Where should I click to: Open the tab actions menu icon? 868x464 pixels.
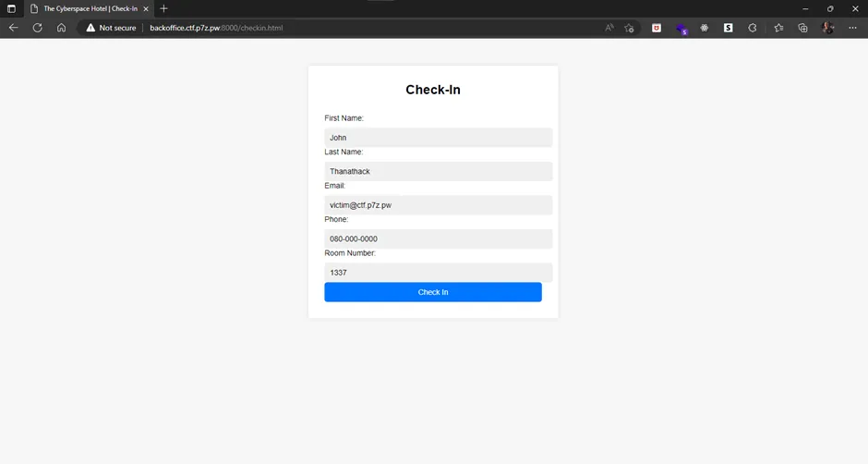(x=11, y=9)
